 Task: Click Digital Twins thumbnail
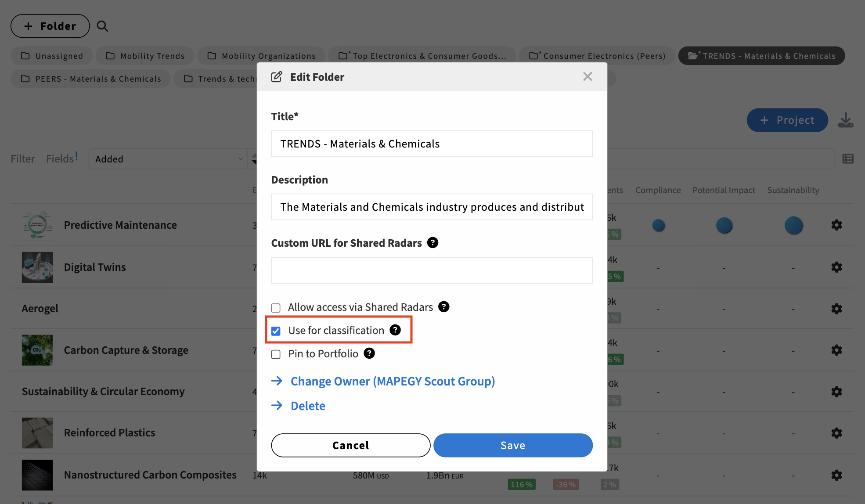coord(37,267)
